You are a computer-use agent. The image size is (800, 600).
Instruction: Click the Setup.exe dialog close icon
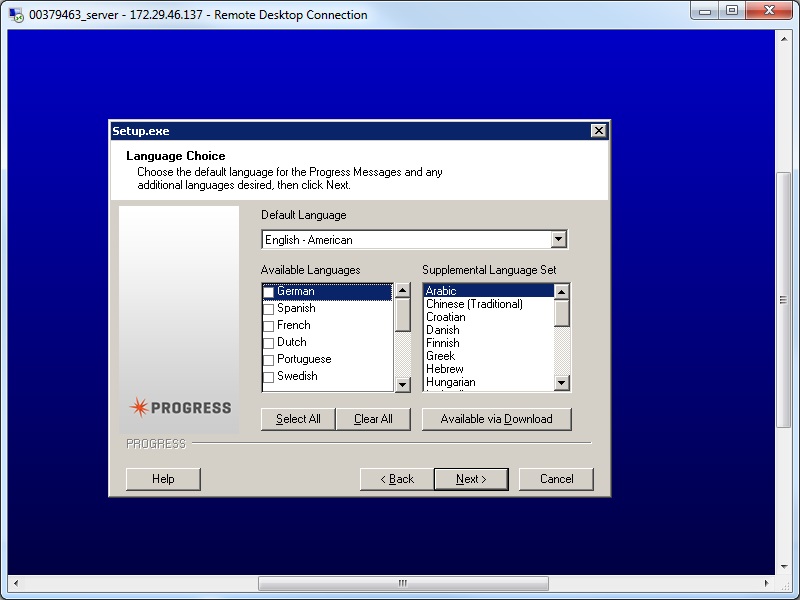598,130
